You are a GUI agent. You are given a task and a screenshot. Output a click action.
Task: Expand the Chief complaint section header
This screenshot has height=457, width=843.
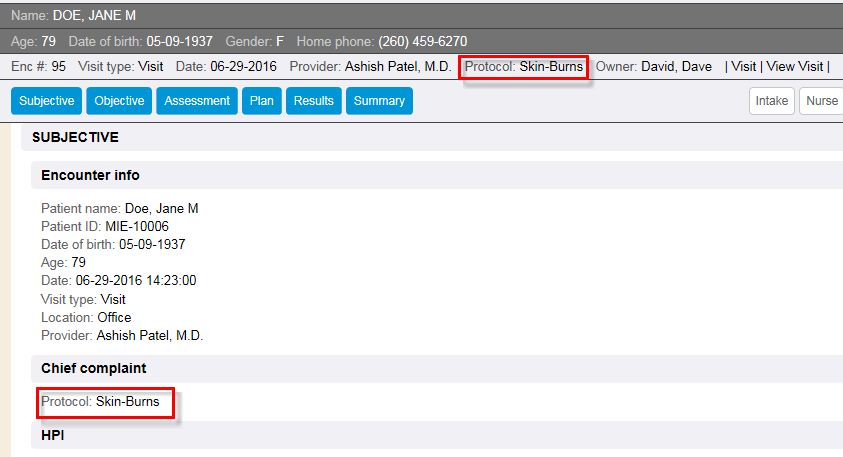93,369
